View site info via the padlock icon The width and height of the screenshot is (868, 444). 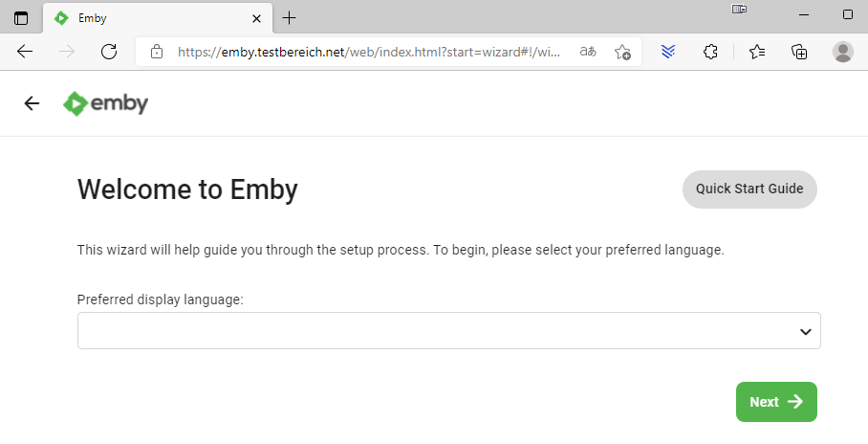tap(157, 52)
